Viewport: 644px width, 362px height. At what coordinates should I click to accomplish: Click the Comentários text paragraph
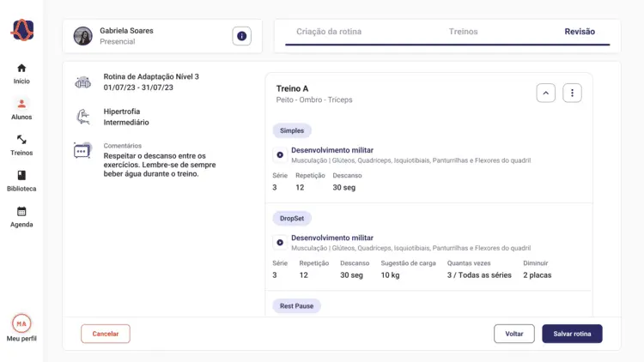click(160, 165)
